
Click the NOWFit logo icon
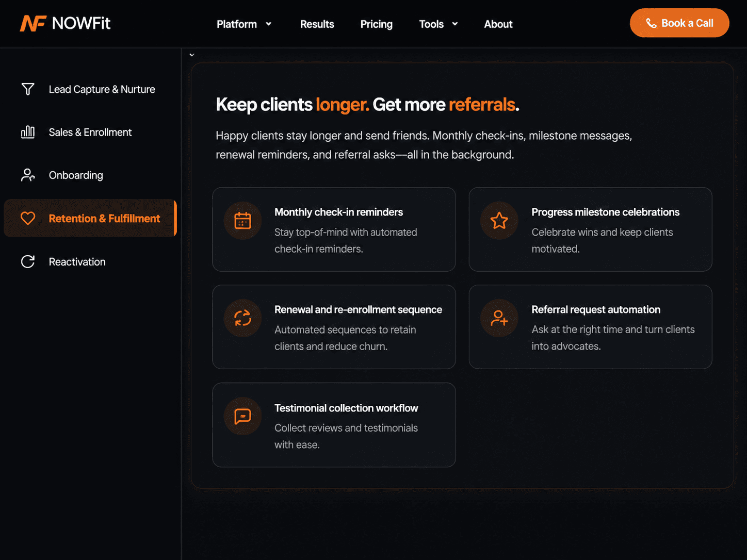tap(33, 24)
